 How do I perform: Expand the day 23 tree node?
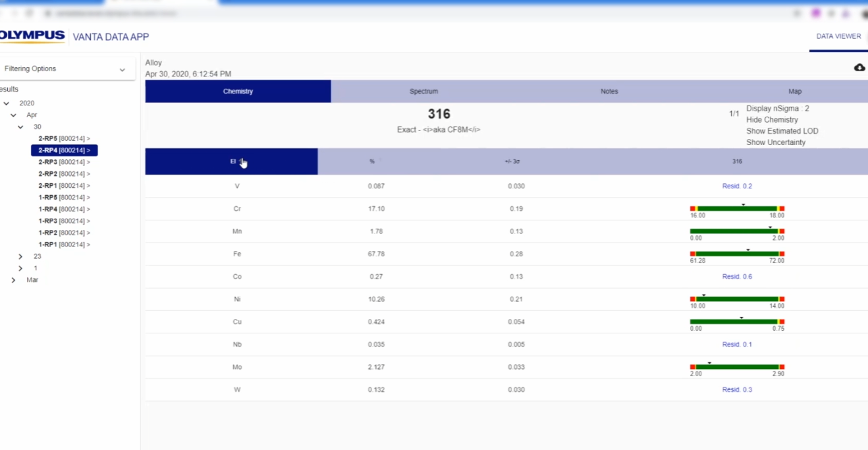[20, 256]
